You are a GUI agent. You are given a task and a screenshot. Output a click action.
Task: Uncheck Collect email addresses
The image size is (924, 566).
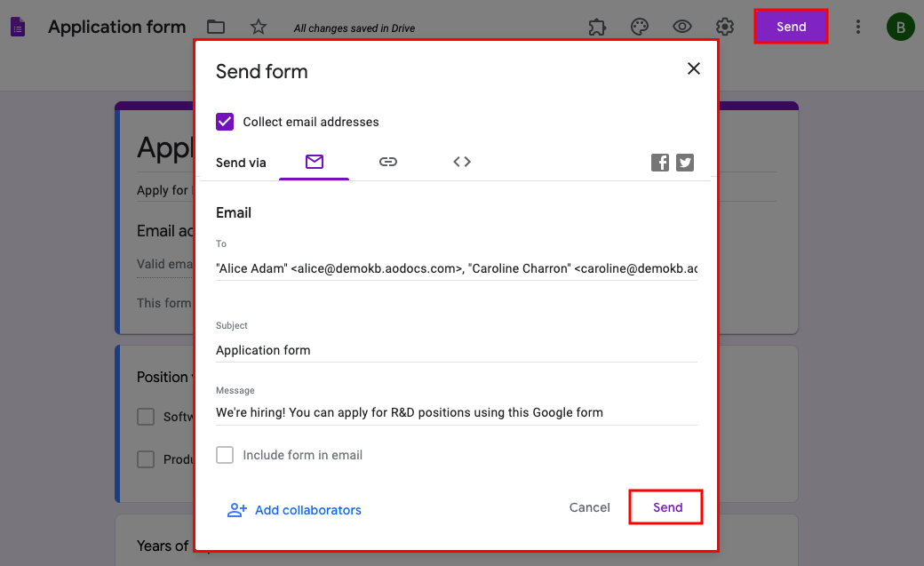pos(226,122)
